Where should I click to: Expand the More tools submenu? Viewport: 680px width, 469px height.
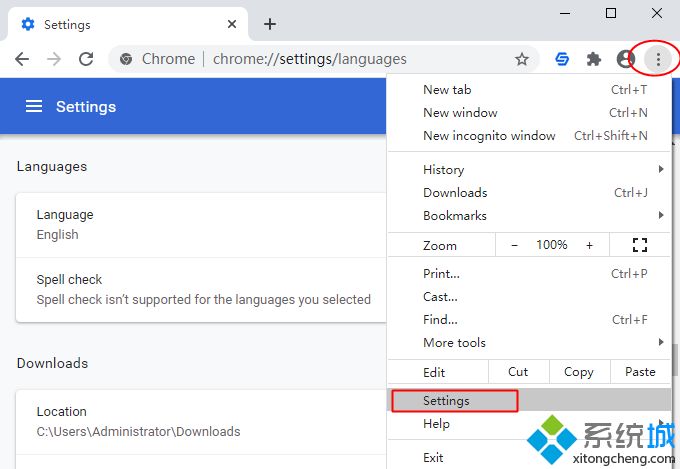tap(529, 343)
